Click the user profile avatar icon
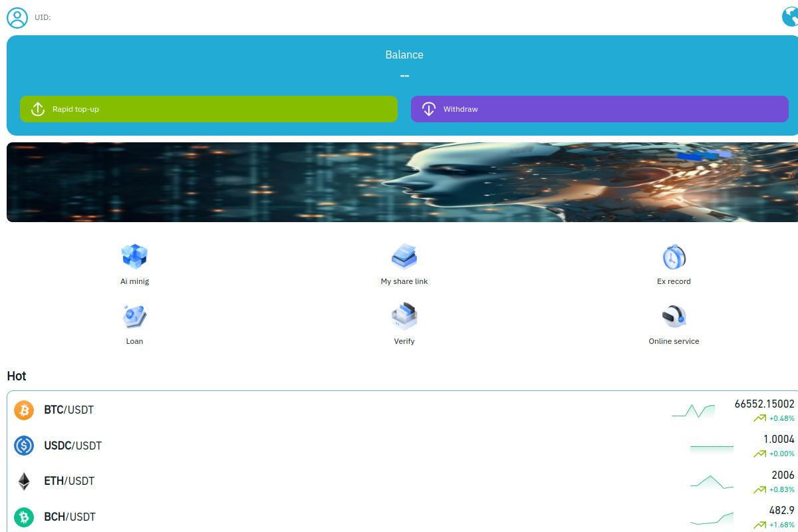 pyautogui.click(x=17, y=17)
